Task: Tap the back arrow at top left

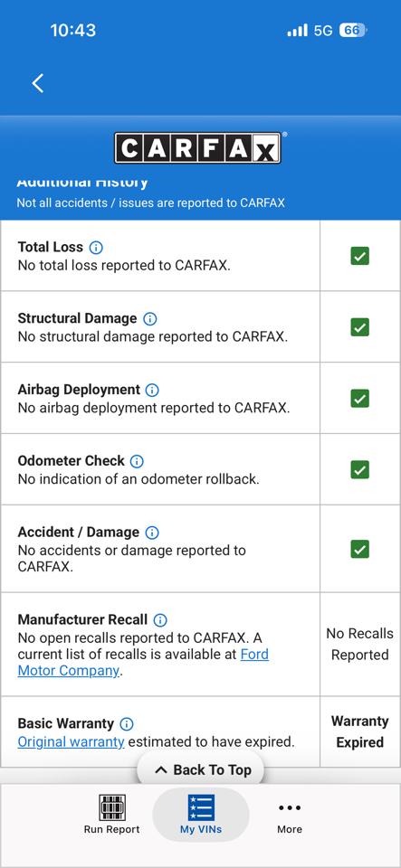Action: (x=38, y=83)
